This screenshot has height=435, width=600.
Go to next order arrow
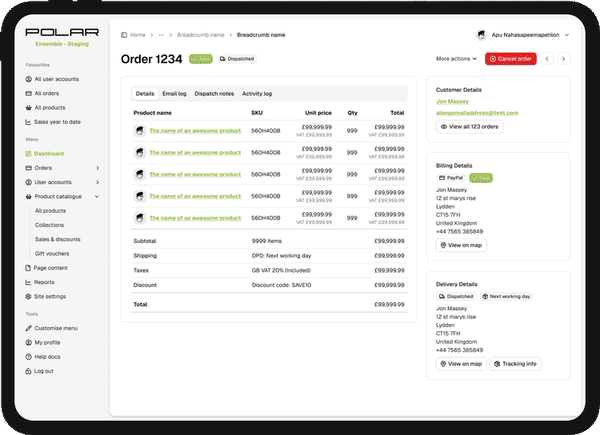(x=563, y=59)
